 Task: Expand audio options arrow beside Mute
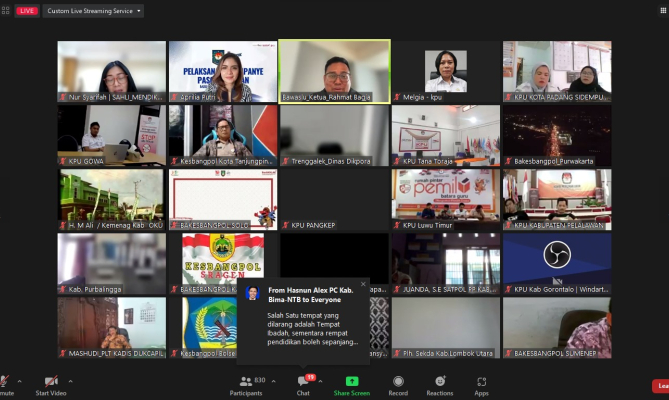[x=19, y=379]
